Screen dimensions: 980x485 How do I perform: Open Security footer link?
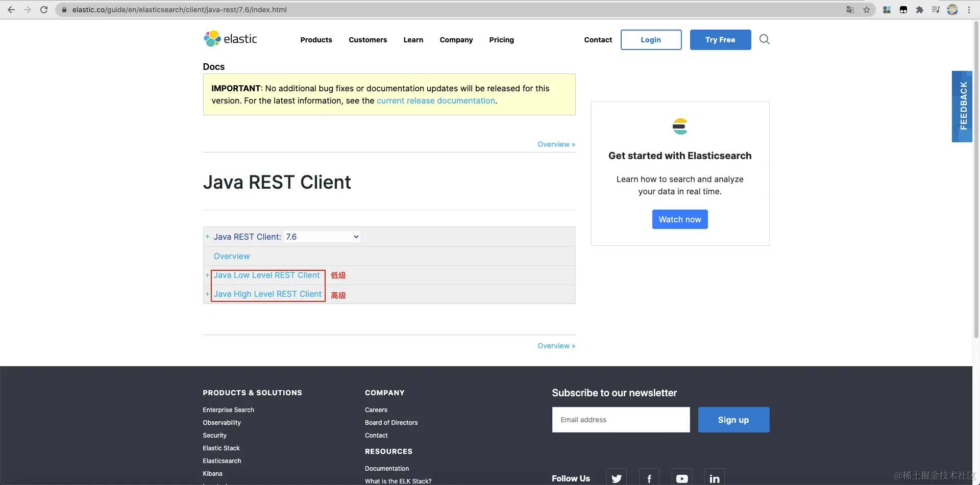click(215, 436)
